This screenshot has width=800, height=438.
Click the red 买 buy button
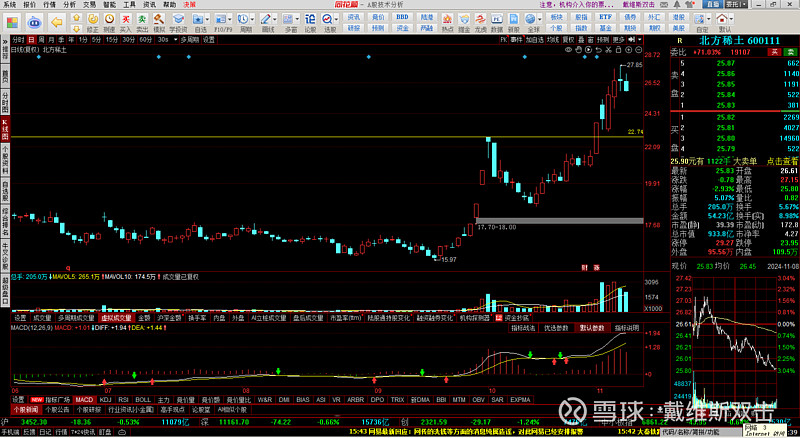[774, 52]
